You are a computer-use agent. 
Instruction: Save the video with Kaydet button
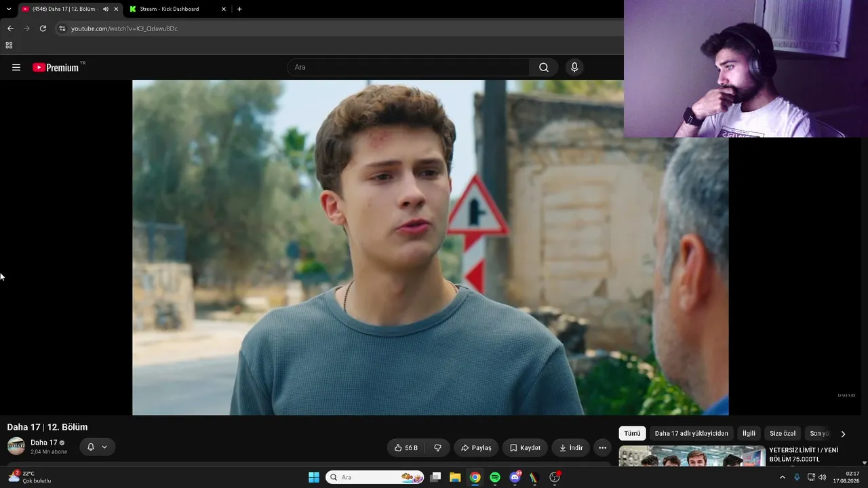click(x=525, y=448)
